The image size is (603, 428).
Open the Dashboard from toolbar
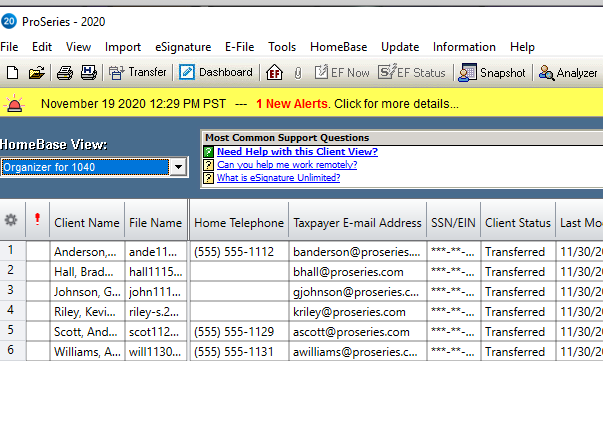pos(216,72)
